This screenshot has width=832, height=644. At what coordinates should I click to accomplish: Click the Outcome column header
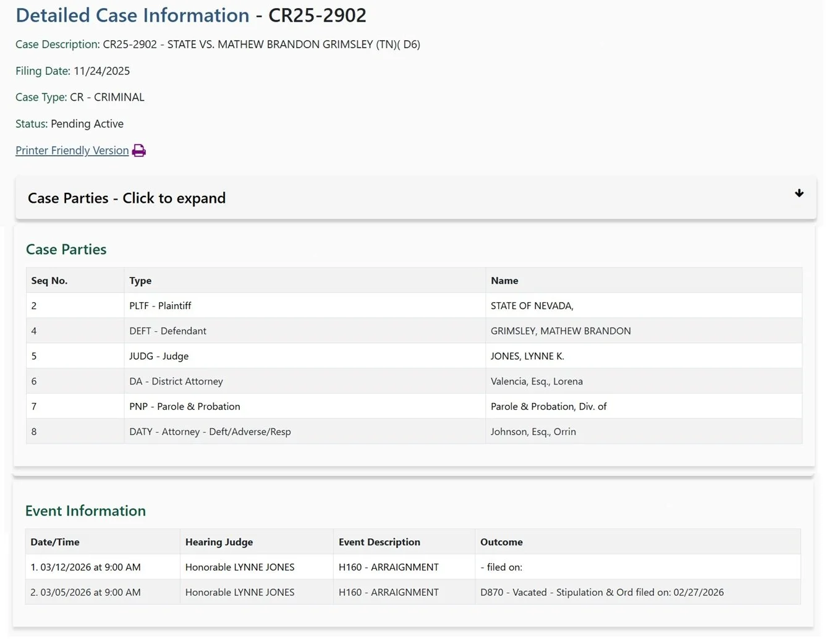501,542
